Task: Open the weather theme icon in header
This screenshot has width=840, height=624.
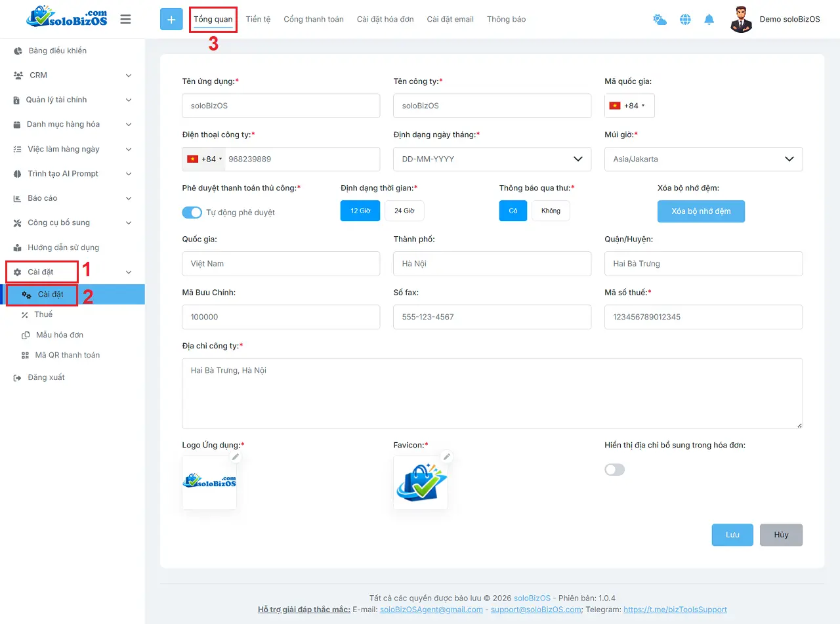Action: tap(660, 20)
